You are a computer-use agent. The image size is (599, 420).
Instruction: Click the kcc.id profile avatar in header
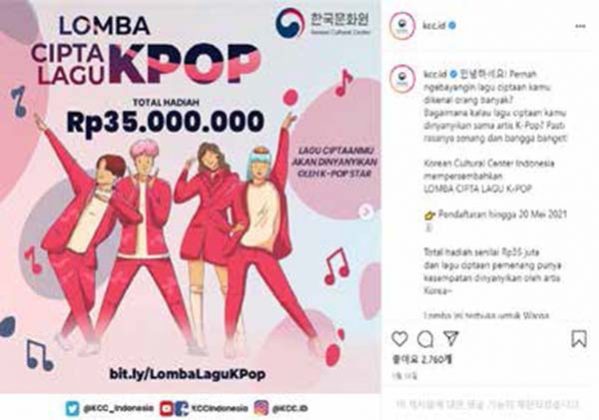pos(402,26)
